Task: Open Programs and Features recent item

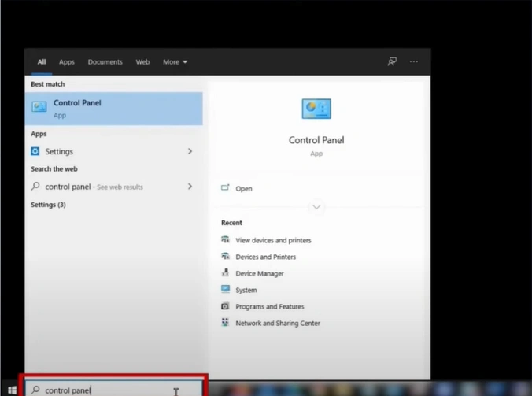Action: pyautogui.click(x=269, y=306)
